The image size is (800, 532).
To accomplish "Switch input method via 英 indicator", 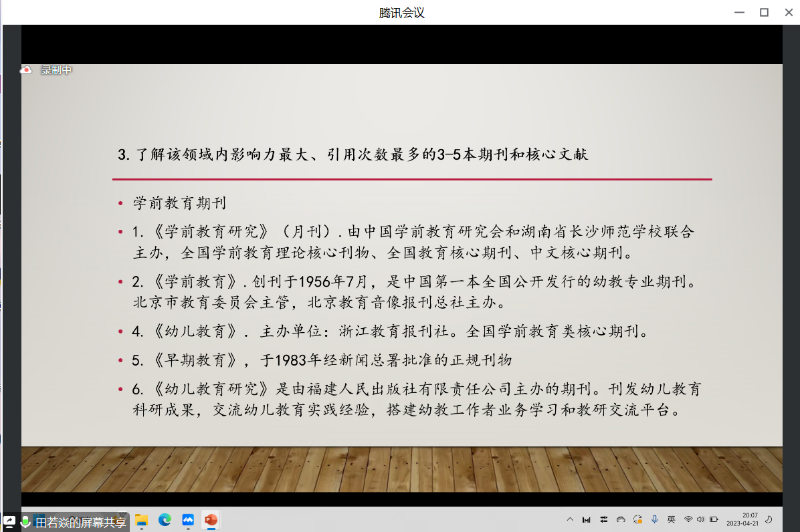I will pos(671,519).
